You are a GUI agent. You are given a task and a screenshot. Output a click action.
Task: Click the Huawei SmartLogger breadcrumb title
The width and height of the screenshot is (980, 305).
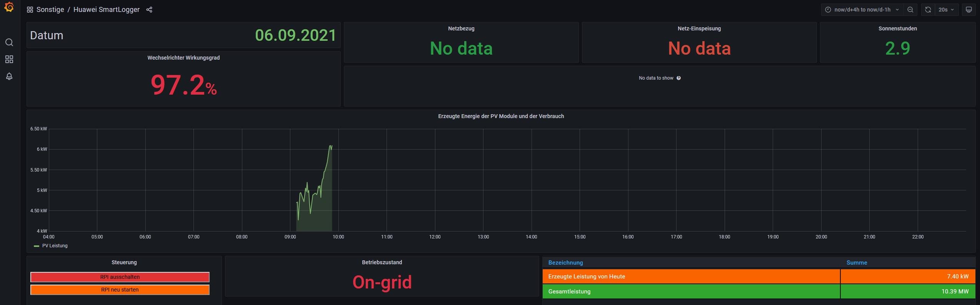106,10
